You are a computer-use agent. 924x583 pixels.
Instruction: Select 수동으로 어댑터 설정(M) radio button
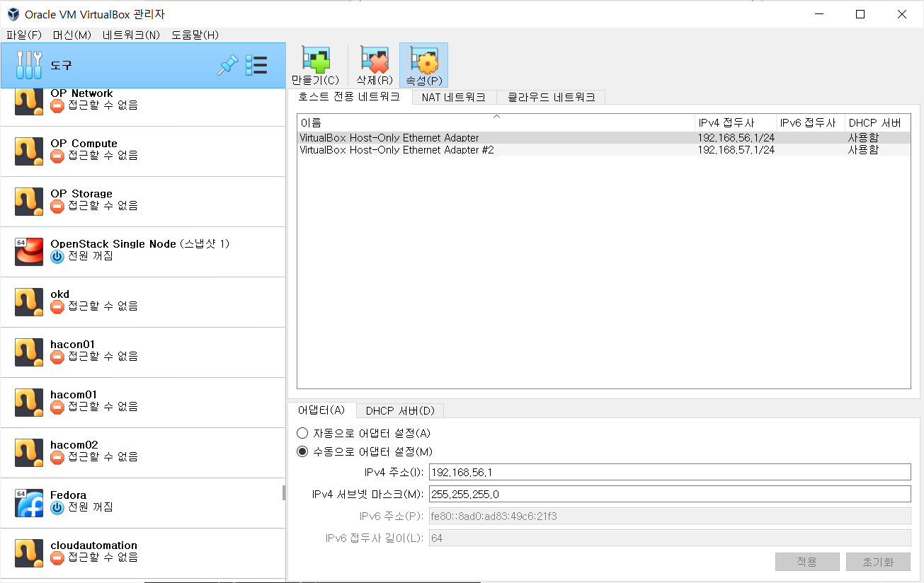pos(302,451)
